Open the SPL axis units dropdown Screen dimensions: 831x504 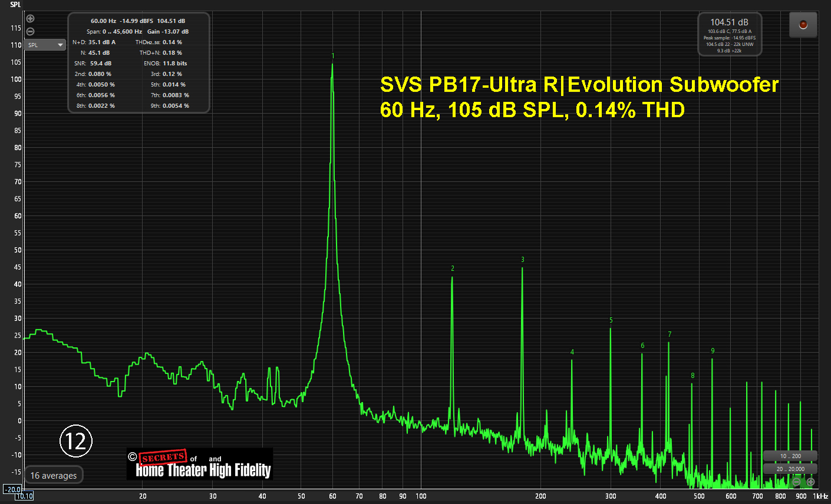[x=45, y=45]
